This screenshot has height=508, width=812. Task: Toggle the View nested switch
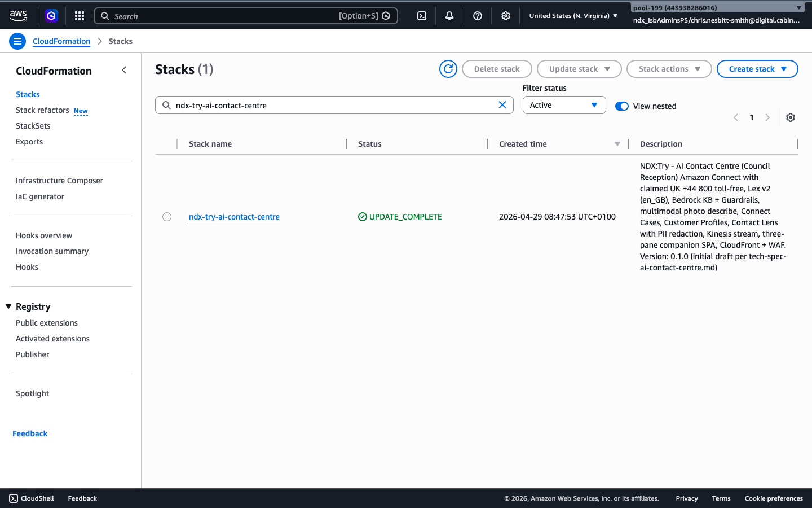622,106
